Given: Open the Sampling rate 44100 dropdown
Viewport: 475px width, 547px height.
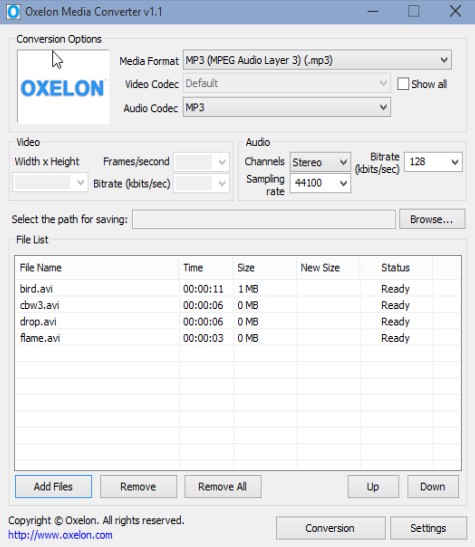Looking at the screenshot, I should pos(320,183).
